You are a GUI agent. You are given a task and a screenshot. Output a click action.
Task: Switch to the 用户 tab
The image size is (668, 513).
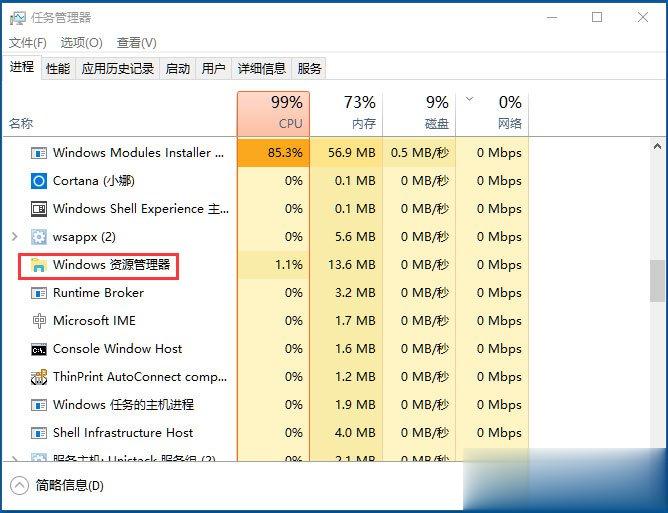click(213, 68)
